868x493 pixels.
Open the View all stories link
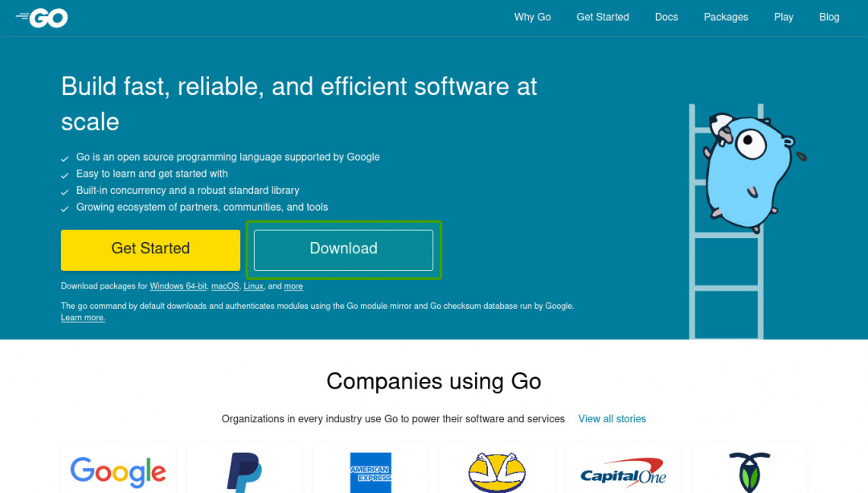612,419
